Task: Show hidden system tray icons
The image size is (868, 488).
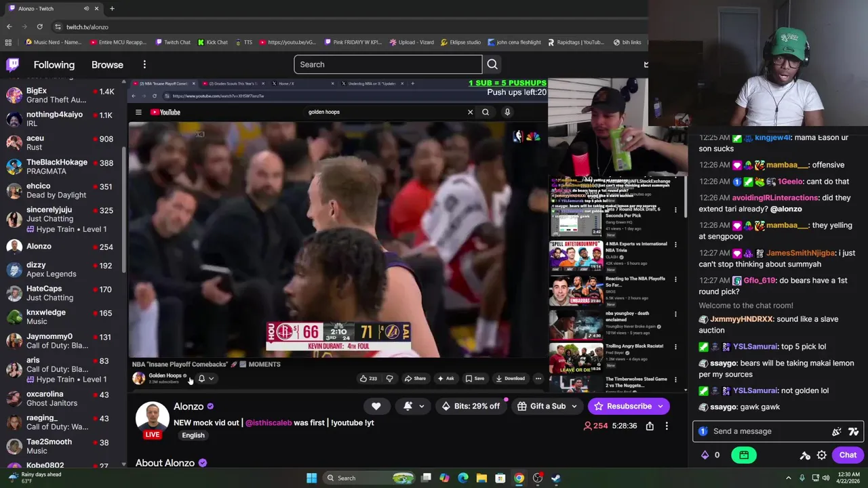Action: (x=788, y=478)
